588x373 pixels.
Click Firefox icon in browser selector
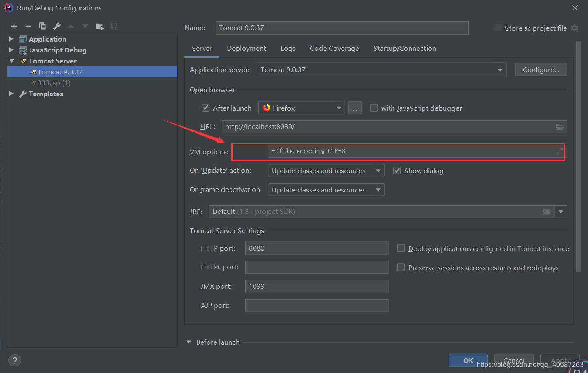pyautogui.click(x=266, y=108)
